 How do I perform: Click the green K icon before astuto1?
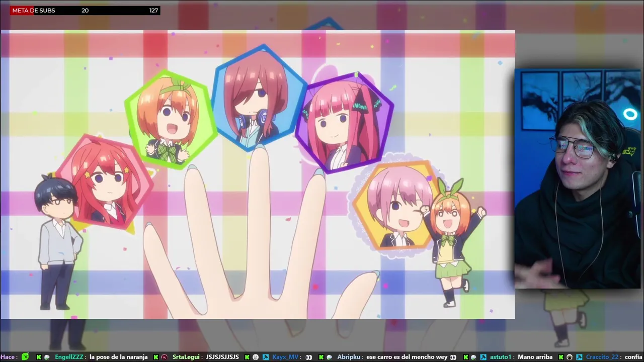pyautogui.click(x=466, y=357)
